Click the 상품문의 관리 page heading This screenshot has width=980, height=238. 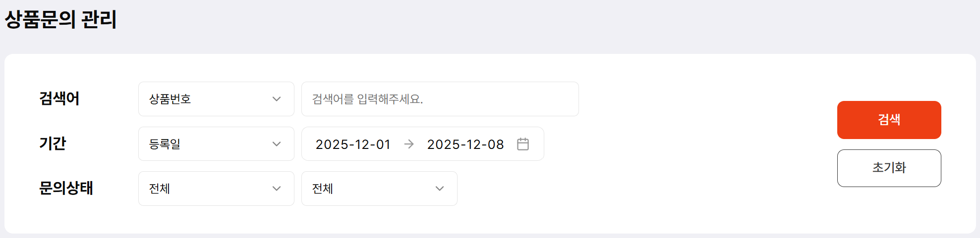click(60, 20)
